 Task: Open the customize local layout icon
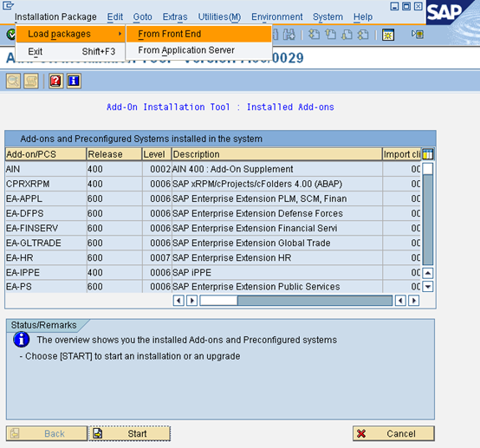(x=418, y=35)
